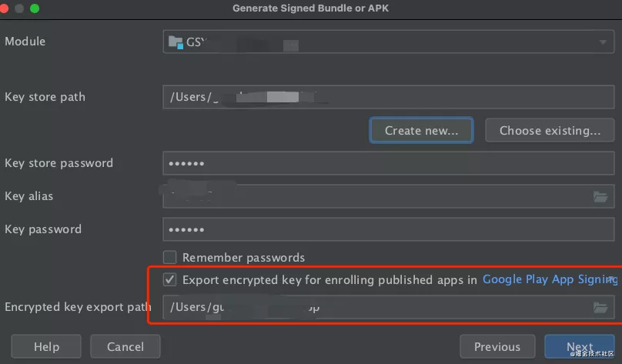Click the Key store path label
This screenshot has height=364, width=622.
pyautogui.click(x=45, y=97)
